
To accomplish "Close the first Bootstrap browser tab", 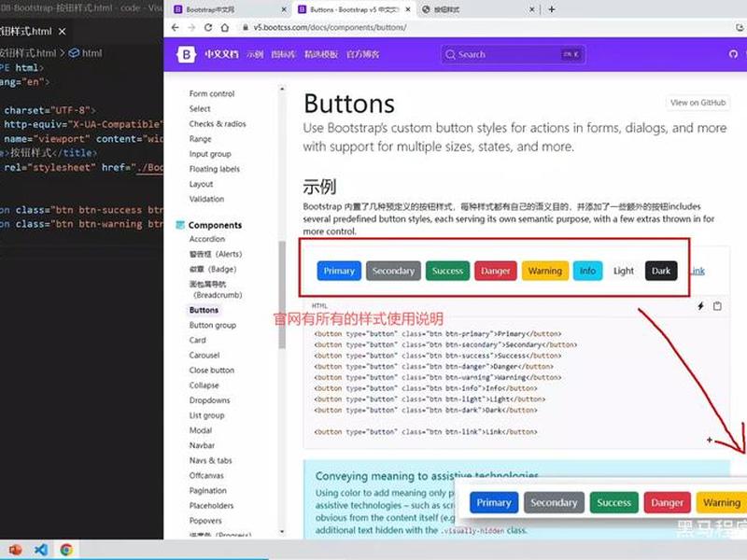I will point(284,9).
